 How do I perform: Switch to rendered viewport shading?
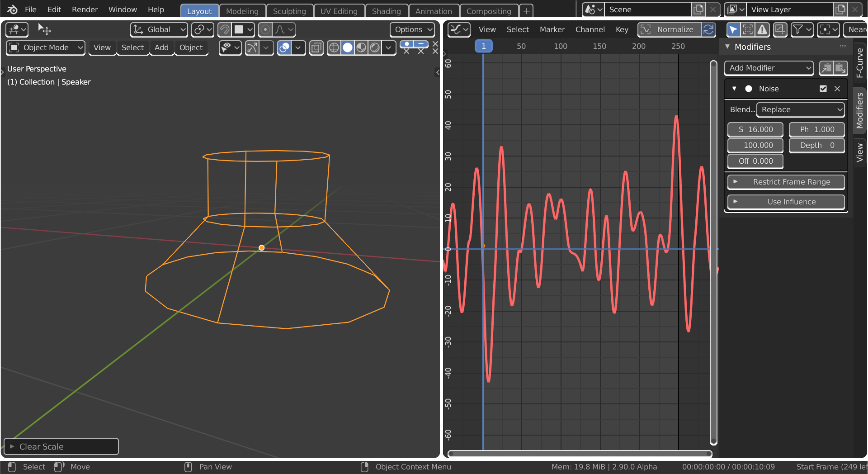coord(374,47)
